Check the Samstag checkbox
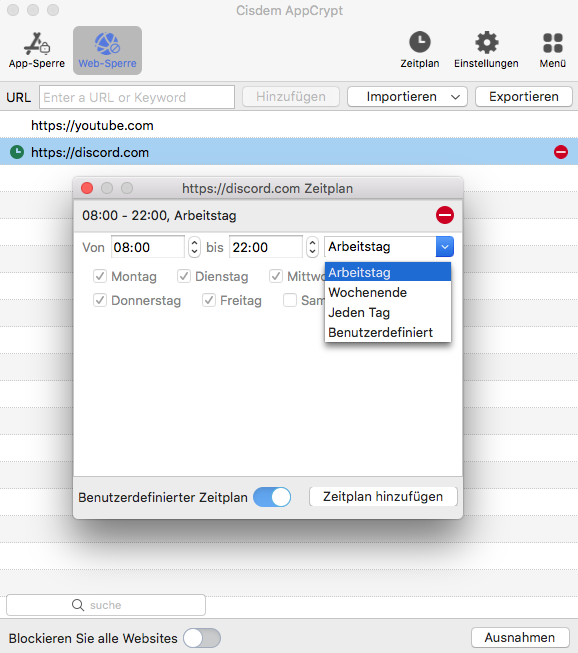Viewport: 578px width, 653px height. click(290, 300)
